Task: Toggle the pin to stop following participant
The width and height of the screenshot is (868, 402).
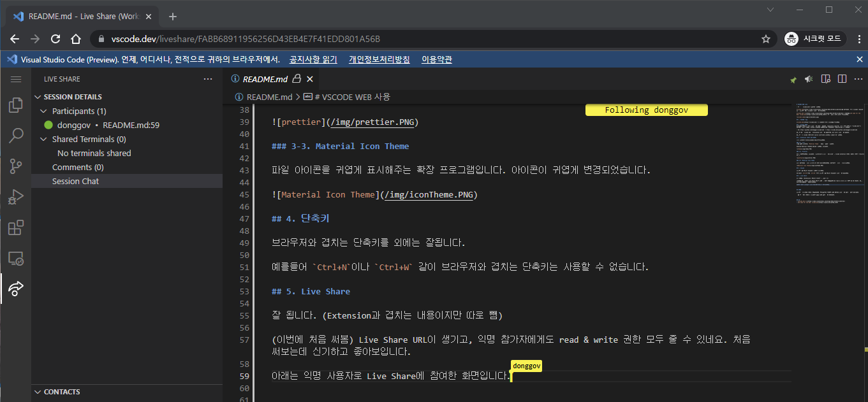Action: [793, 80]
